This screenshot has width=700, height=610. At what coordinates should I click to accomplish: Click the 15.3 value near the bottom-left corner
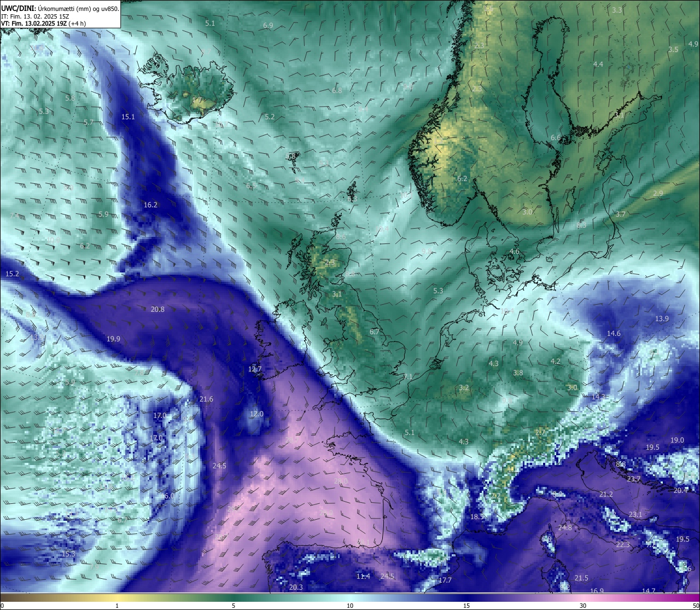click(68, 554)
